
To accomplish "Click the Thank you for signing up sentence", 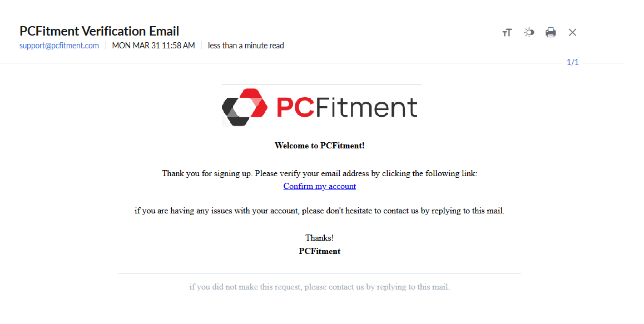I will point(319,173).
